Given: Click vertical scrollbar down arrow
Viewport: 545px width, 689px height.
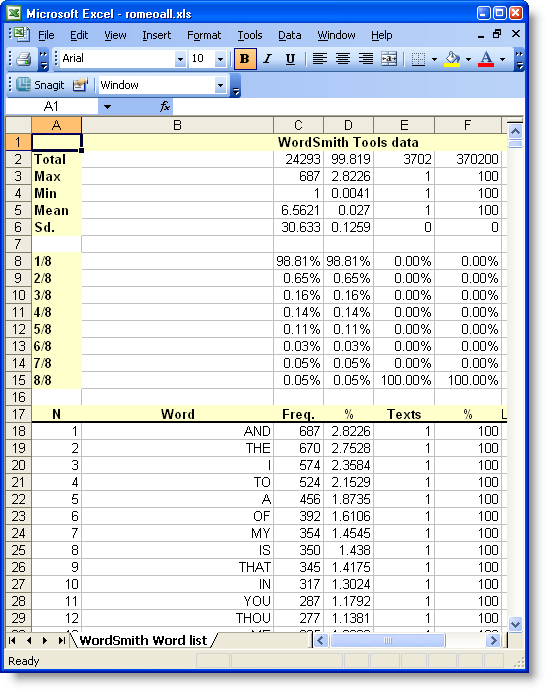Looking at the screenshot, I should pyautogui.click(x=515, y=624).
